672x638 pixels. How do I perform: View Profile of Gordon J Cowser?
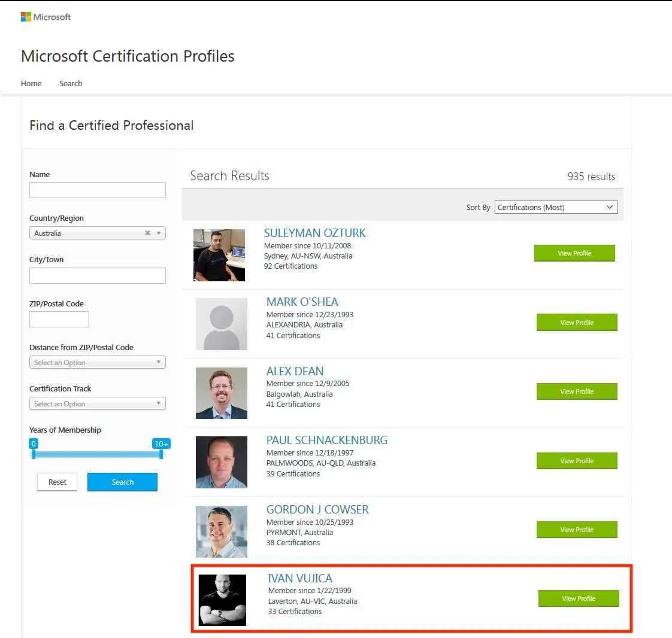pos(577,530)
